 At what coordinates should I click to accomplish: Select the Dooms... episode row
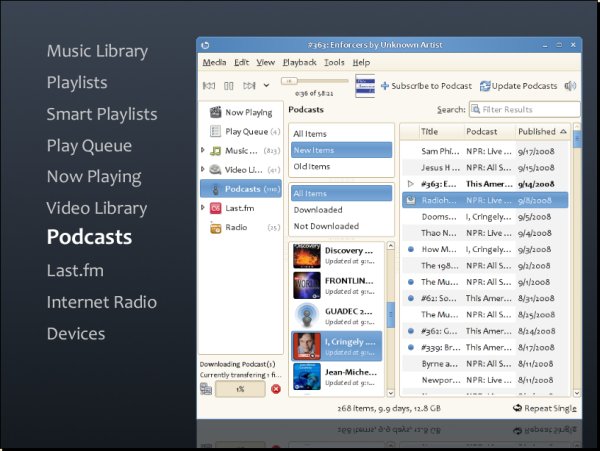485,217
